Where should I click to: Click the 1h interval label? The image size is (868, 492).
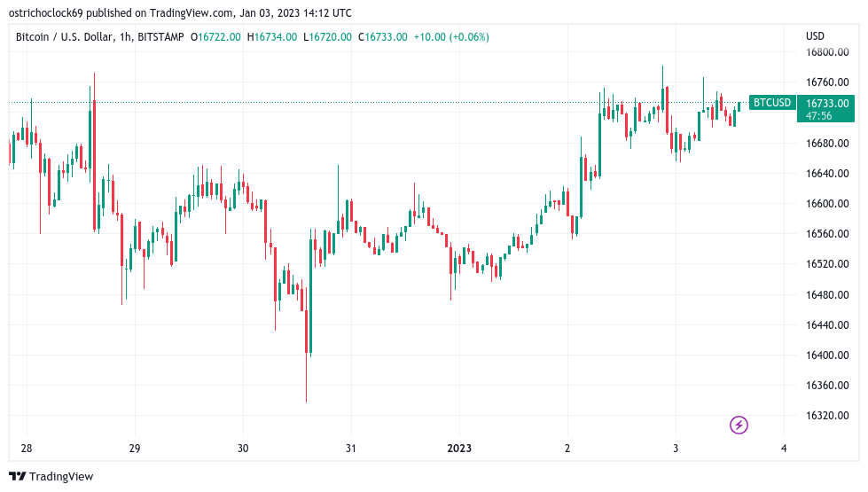pyautogui.click(x=126, y=37)
